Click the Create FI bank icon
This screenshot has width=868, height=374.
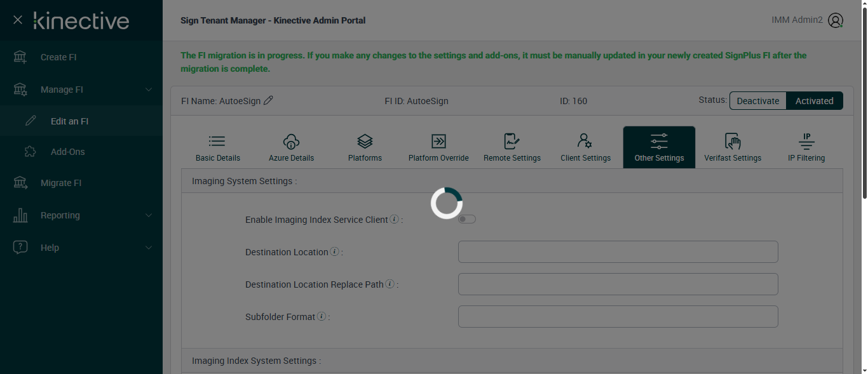coord(20,57)
